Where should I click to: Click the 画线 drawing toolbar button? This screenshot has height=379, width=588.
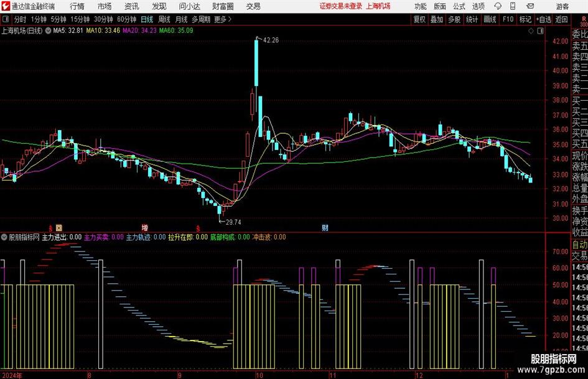click(490, 19)
